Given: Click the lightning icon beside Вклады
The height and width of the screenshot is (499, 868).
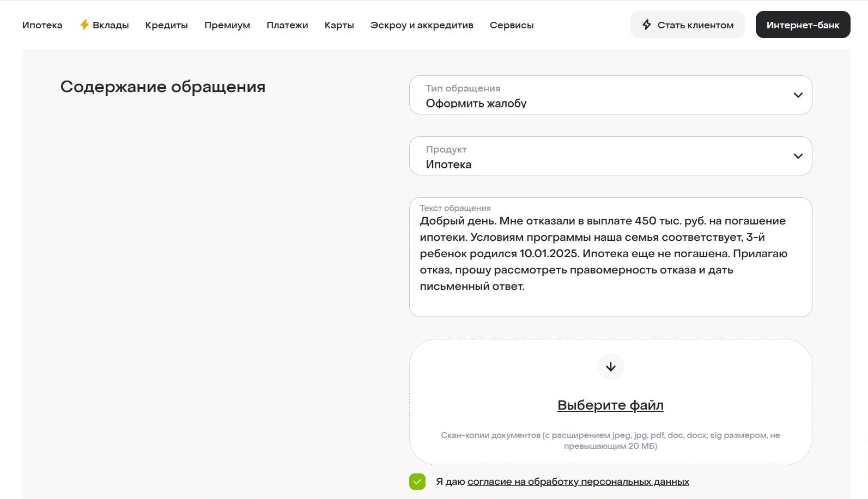Looking at the screenshot, I should [x=84, y=25].
